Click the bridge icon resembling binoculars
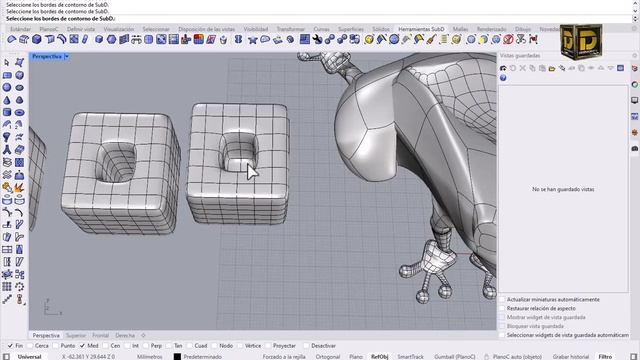Viewport: 640px width, 360px height. click(136, 39)
